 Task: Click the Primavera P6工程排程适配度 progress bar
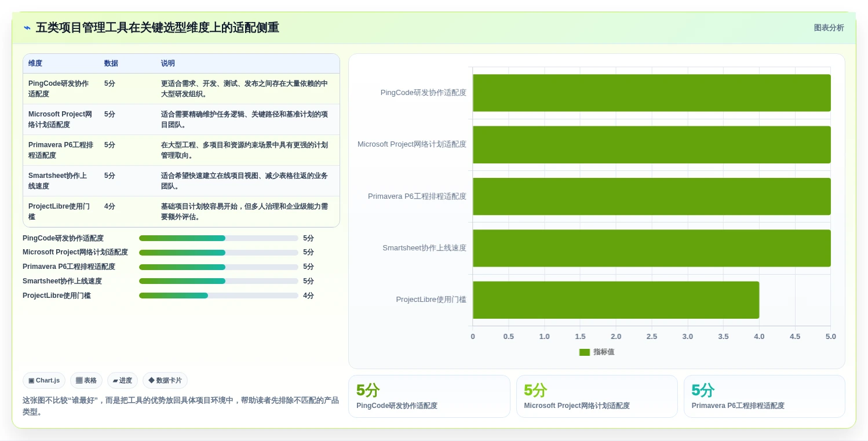218,267
